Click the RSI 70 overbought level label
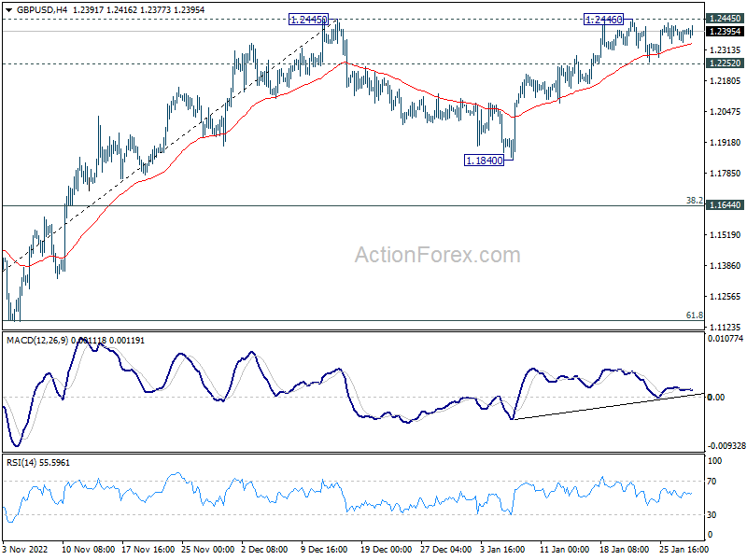The image size is (747, 560). pos(712,482)
